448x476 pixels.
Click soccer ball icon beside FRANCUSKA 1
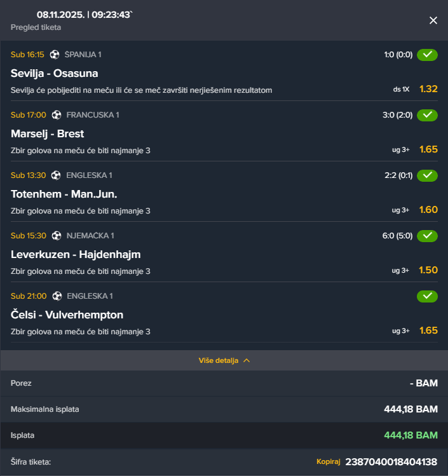[57, 115]
